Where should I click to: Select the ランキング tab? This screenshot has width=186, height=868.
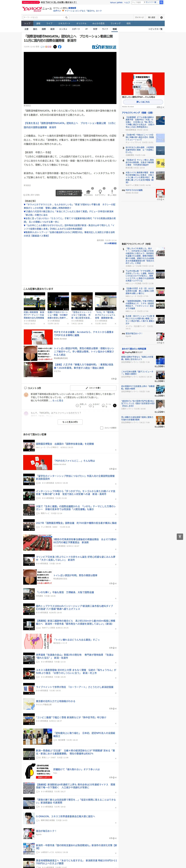click(115, 24)
